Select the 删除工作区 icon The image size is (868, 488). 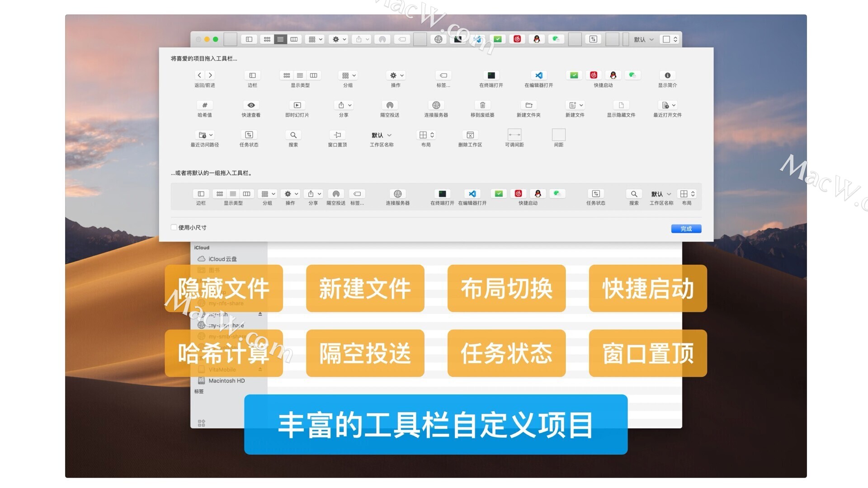[x=470, y=135]
